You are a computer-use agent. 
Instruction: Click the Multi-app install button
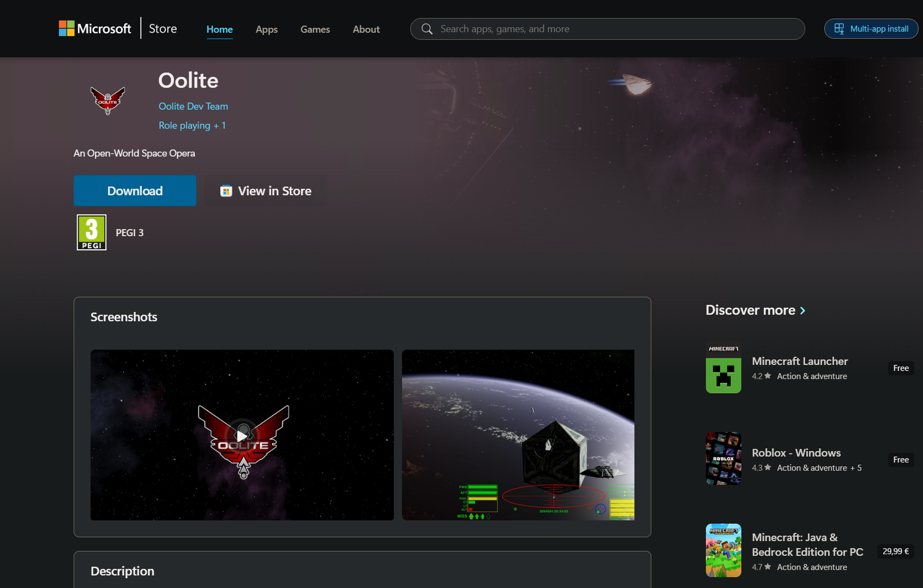coord(871,29)
